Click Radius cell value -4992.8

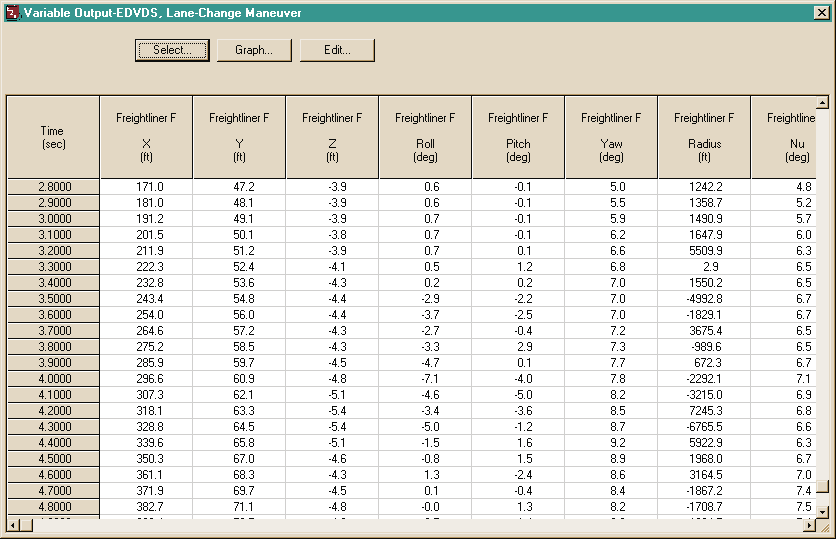[704, 299]
